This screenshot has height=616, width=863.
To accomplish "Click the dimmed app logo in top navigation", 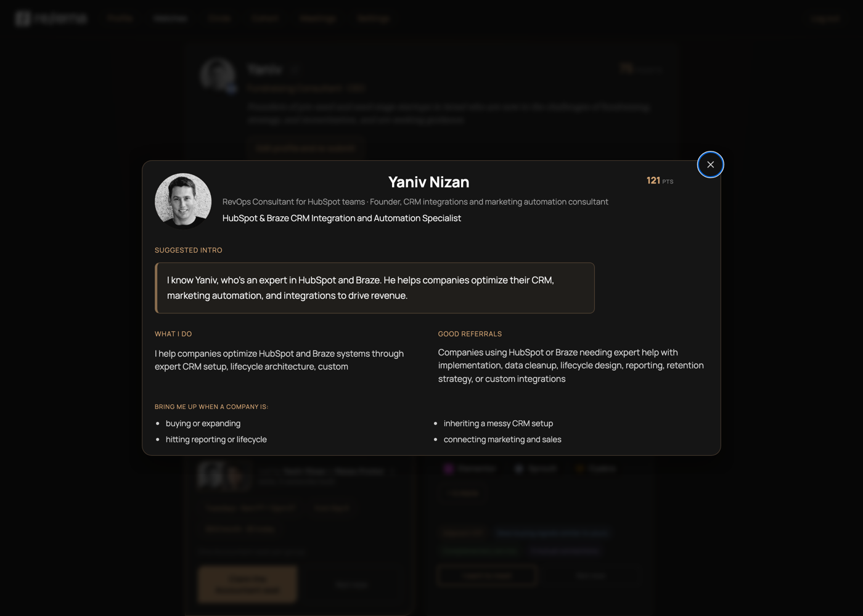I will click(x=51, y=18).
